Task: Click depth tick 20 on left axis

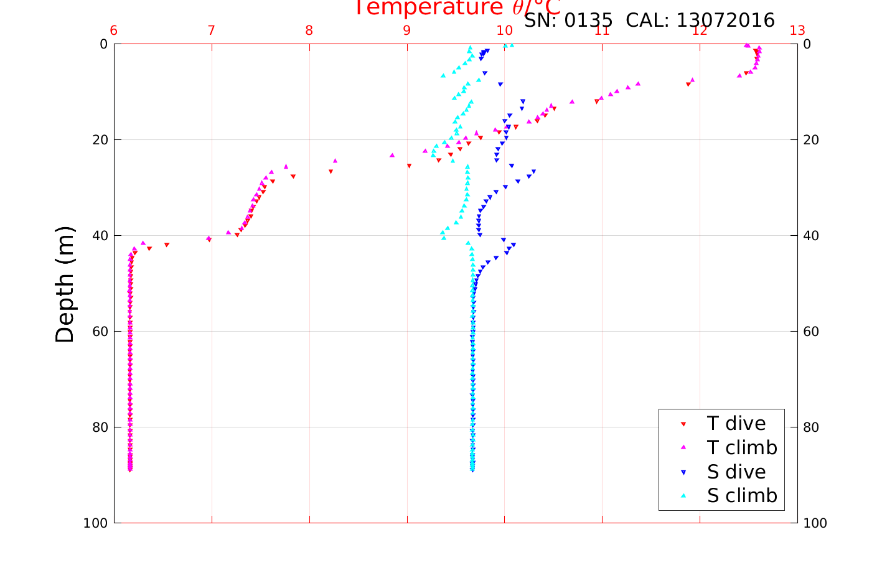Action: [x=100, y=140]
